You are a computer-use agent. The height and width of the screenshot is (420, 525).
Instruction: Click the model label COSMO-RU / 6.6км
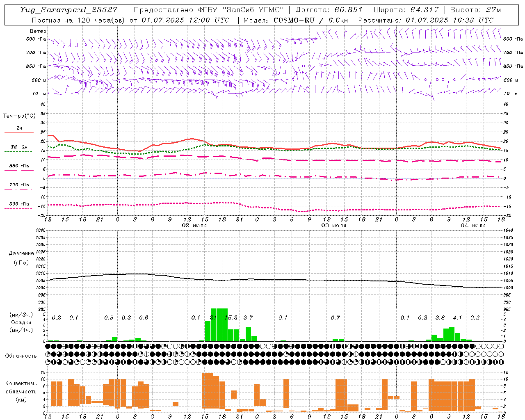tap(311, 20)
